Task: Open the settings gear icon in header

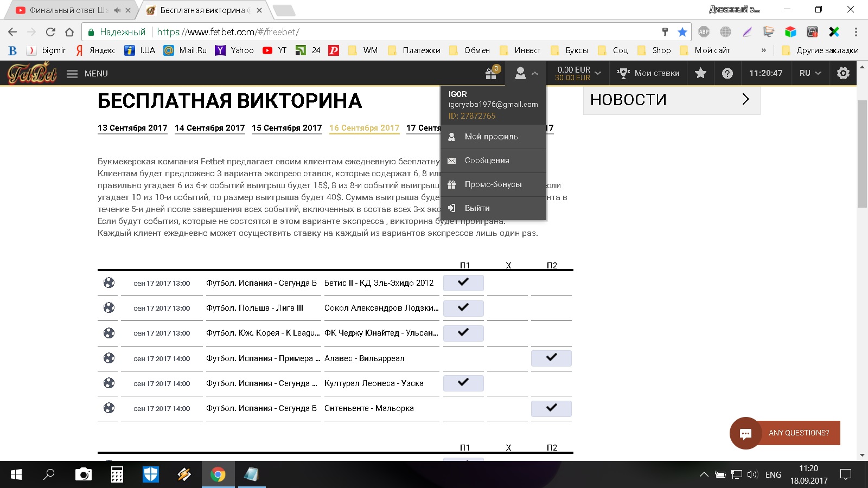Action: (843, 73)
